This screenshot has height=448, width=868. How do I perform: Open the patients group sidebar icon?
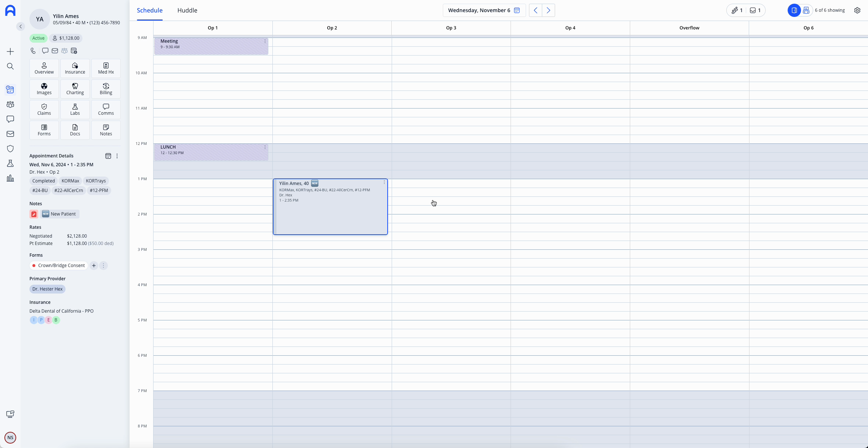coord(10,104)
